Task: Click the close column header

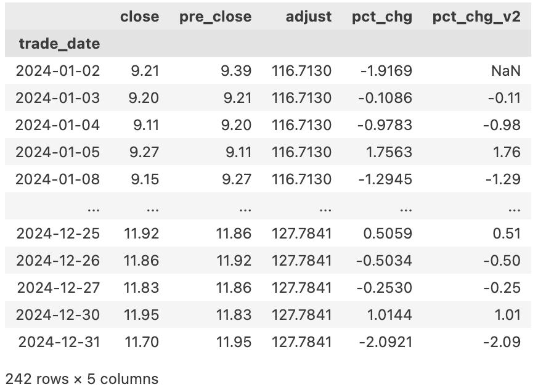Action: pos(139,17)
